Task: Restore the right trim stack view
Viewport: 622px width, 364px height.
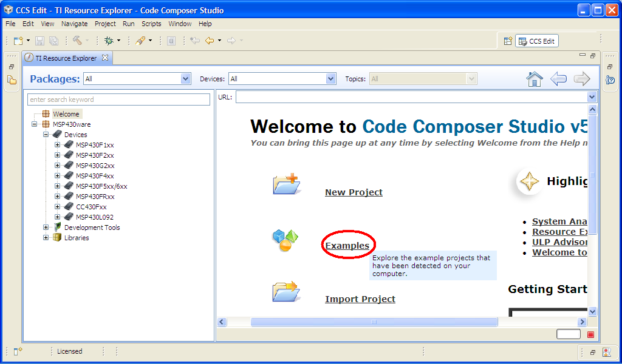Action: pyautogui.click(x=610, y=67)
